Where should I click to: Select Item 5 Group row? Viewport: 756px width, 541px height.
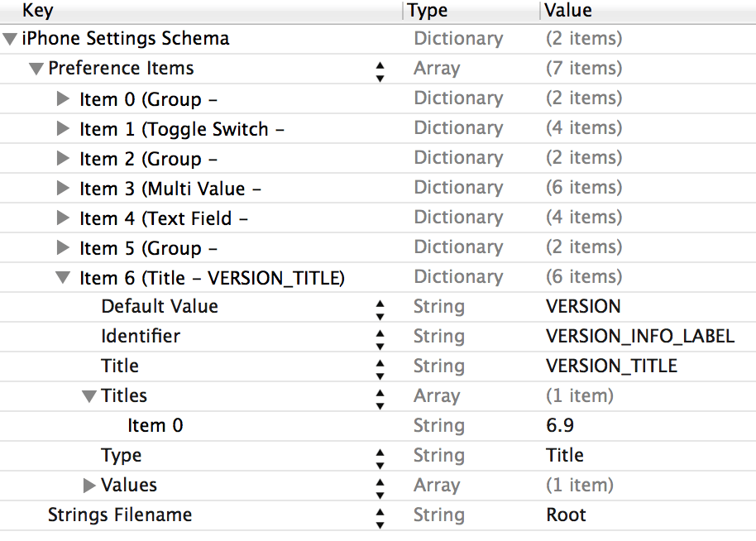(149, 248)
